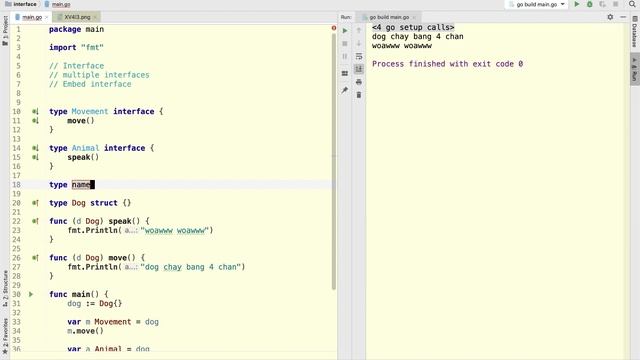Click implementation gutter icon on Animal interface line

[36, 148]
